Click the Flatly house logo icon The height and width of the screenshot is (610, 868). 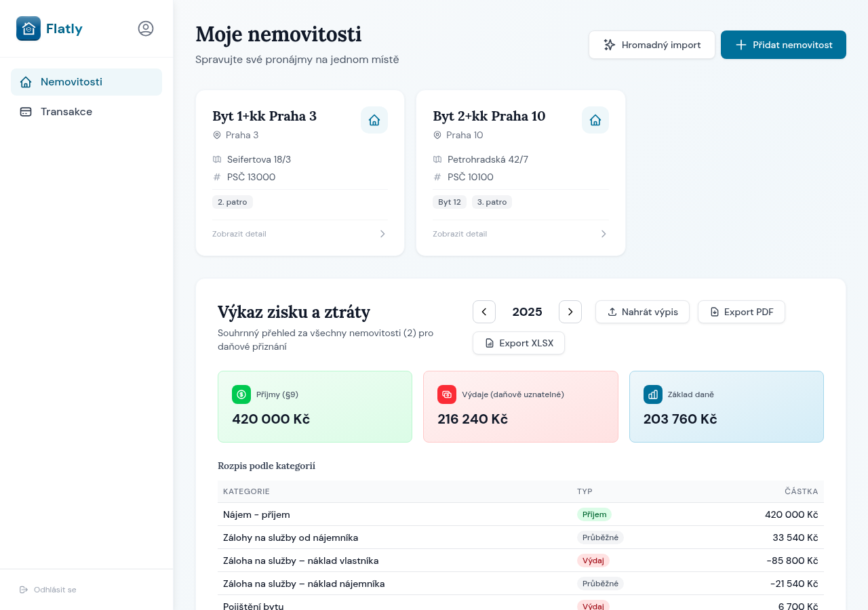pos(28,28)
